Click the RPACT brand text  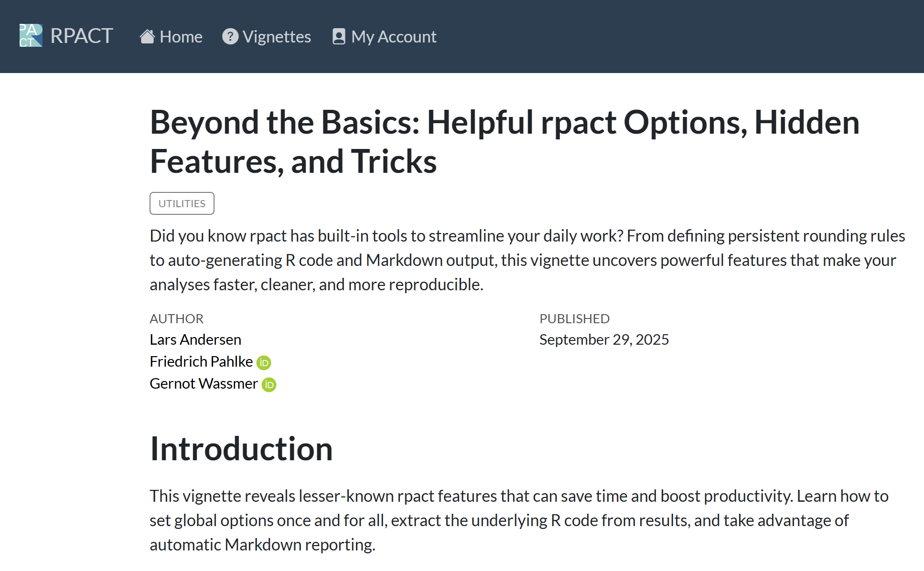coord(82,36)
